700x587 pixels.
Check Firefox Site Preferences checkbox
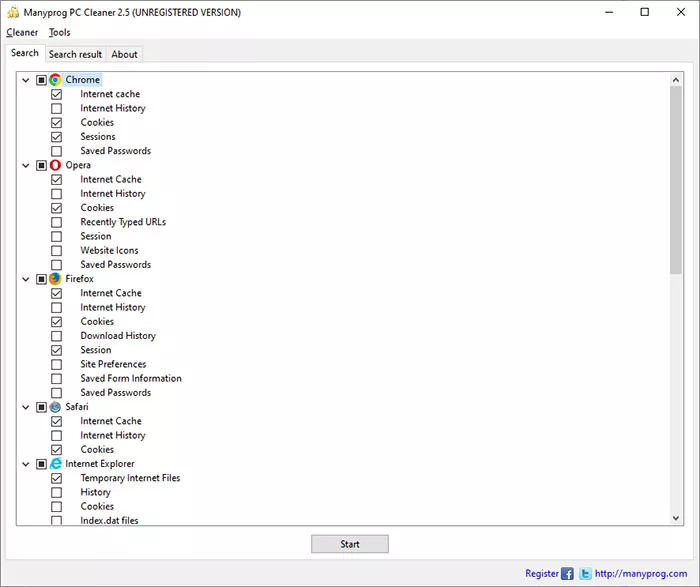tap(56, 364)
